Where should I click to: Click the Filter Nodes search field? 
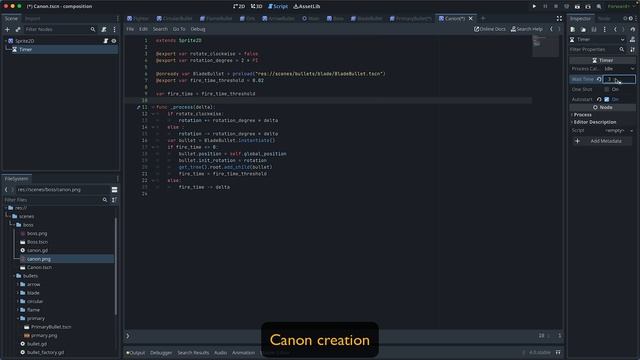point(60,29)
